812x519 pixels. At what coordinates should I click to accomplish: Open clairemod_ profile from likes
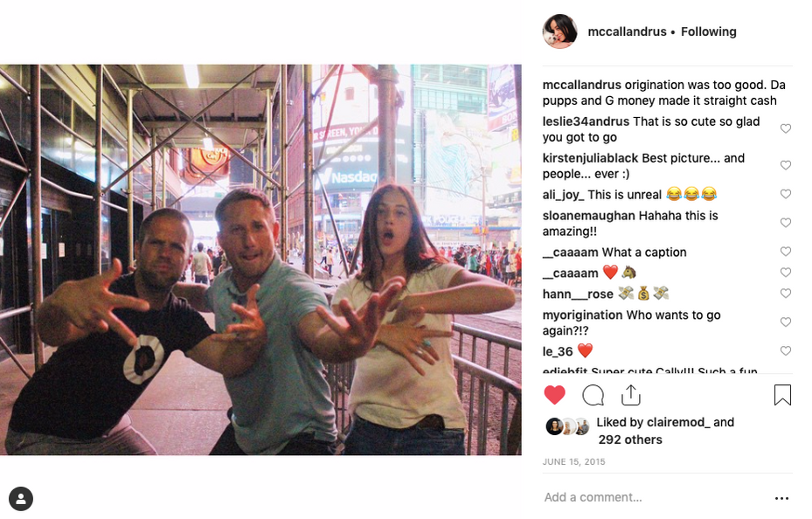(x=678, y=422)
